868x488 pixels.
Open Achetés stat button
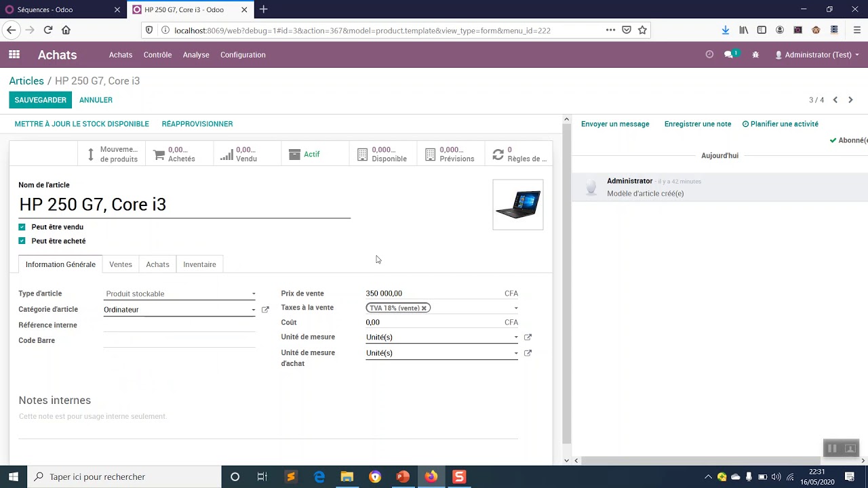click(180, 154)
